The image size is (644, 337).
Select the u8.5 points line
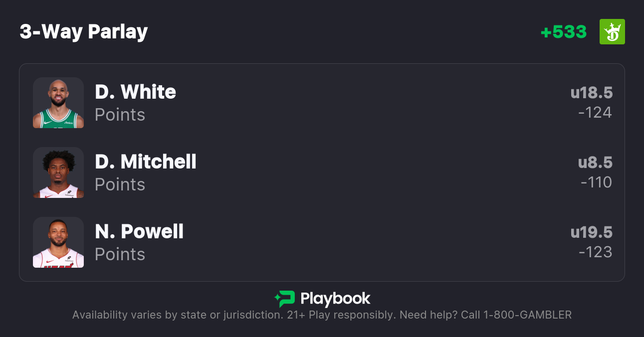click(x=595, y=163)
